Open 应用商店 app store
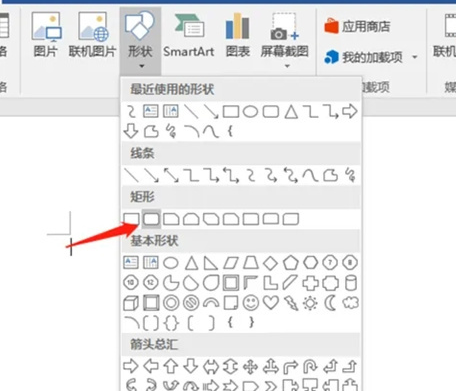The width and height of the screenshot is (456, 391). [357, 26]
